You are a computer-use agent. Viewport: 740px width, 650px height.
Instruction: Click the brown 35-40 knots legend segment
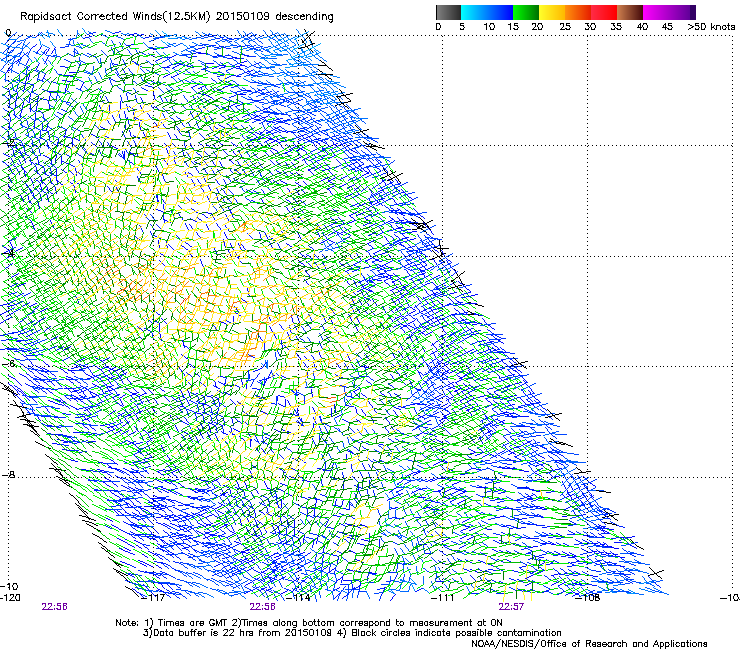630,12
